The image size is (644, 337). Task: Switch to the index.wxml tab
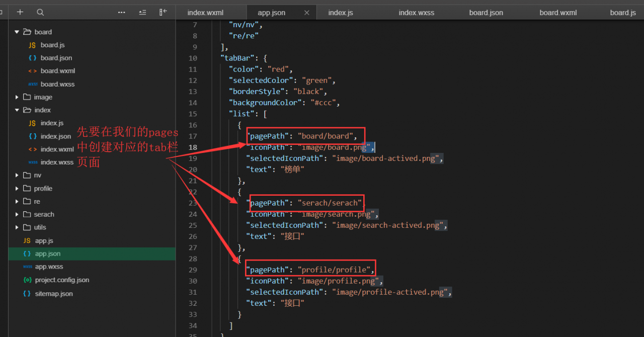point(205,13)
